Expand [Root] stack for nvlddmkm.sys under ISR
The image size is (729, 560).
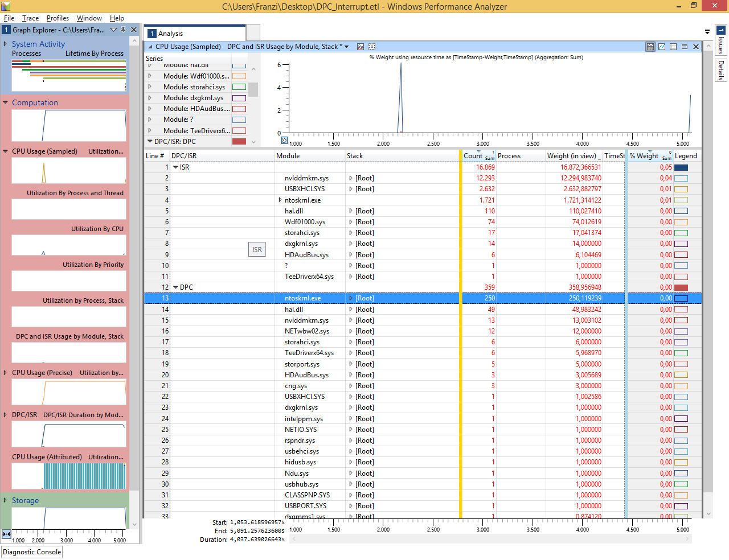tap(351, 178)
